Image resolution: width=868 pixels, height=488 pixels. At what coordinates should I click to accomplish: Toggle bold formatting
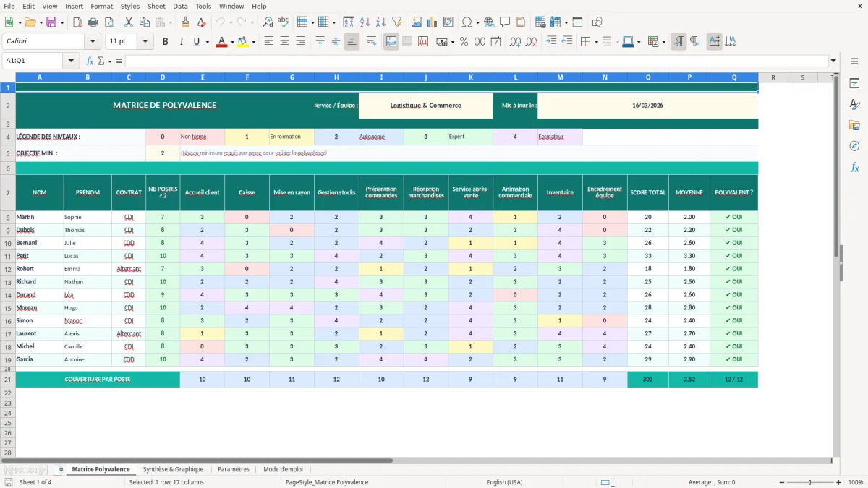(166, 42)
